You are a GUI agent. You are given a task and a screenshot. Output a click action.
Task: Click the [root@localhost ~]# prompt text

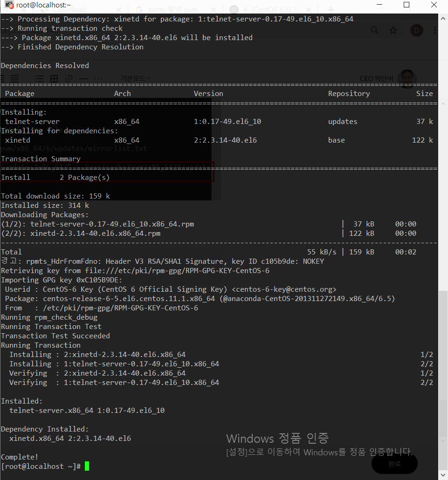click(41, 466)
